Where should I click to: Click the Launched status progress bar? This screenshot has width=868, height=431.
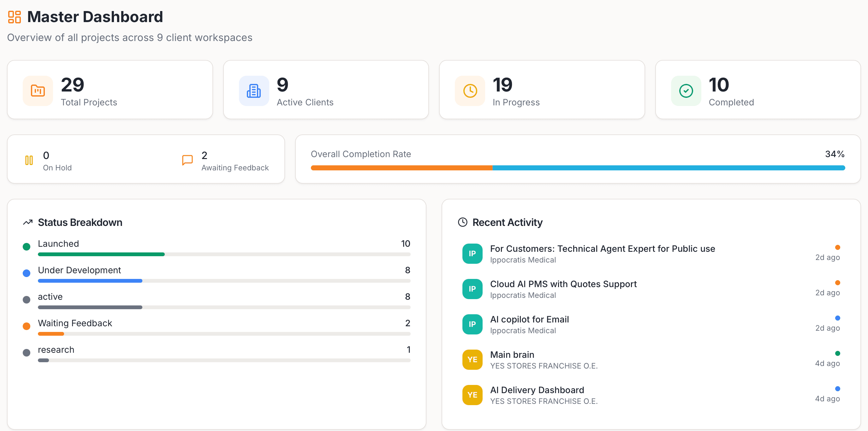point(224,255)
